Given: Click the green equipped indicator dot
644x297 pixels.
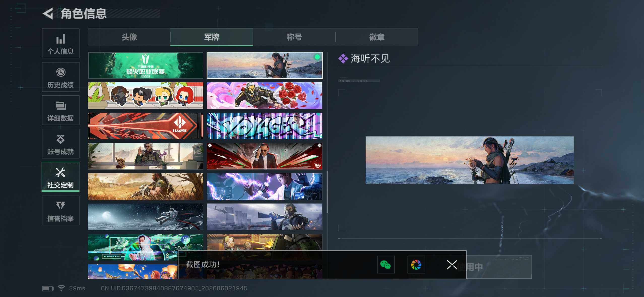Looking at the screenshot, I should point(317,57).
